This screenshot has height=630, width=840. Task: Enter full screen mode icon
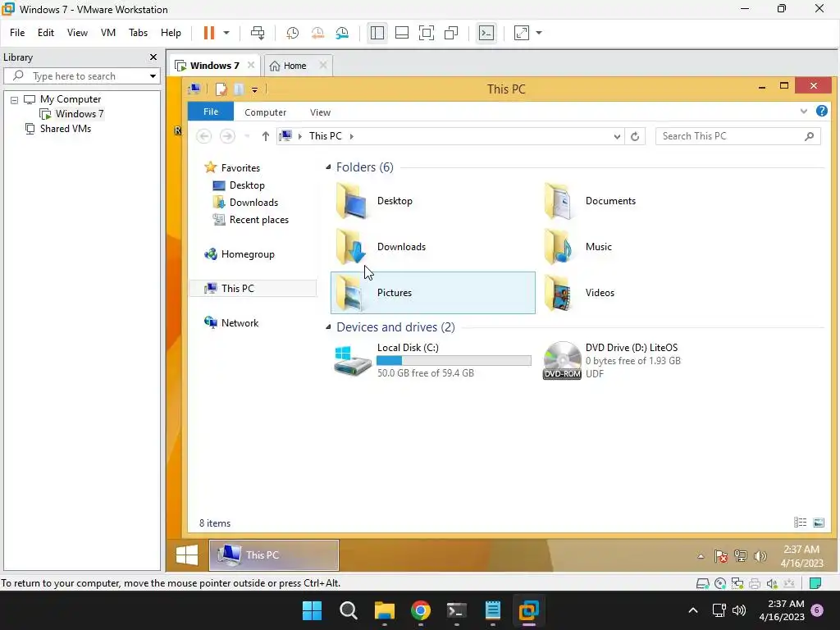(427, 33)
